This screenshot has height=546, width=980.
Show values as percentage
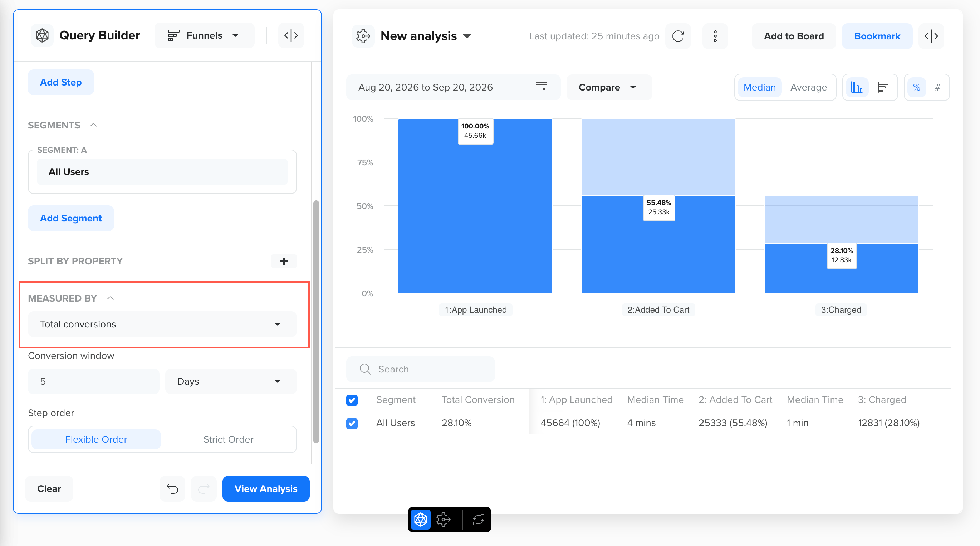click(916, 87)
